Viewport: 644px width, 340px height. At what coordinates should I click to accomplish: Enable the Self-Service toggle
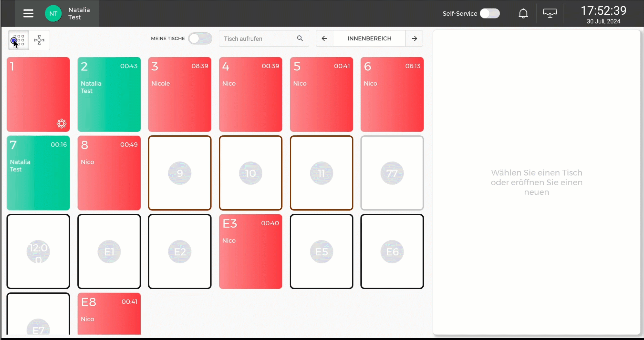[x=489, y=13]
